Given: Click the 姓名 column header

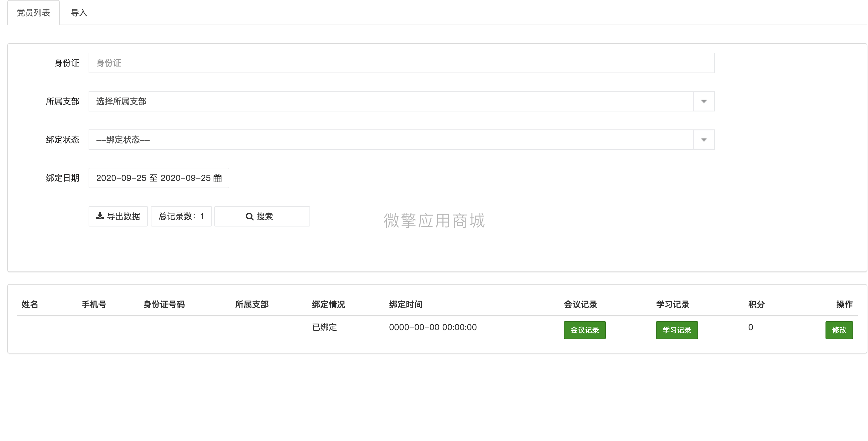Looking at the screenshot, I should (30, 304).
